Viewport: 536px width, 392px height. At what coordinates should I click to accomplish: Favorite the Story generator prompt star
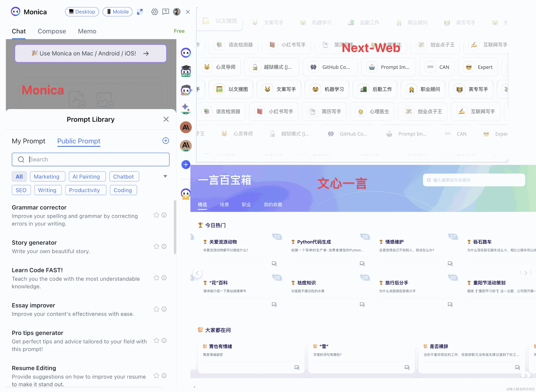point(156,246)
